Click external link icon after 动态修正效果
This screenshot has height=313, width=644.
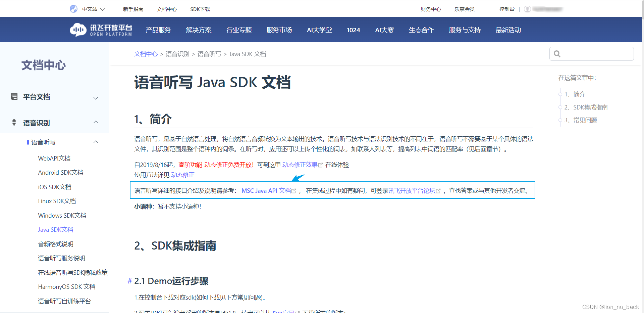point(321,165)
